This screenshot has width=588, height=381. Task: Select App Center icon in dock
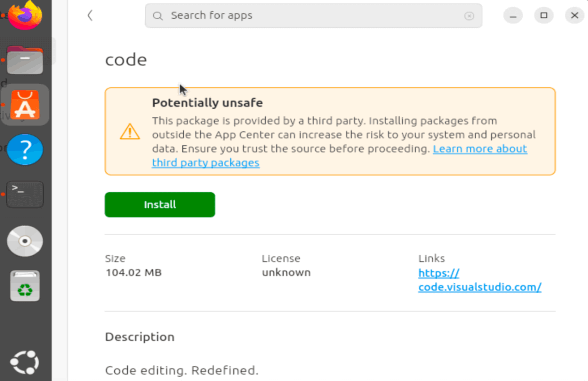pos(25,105)
